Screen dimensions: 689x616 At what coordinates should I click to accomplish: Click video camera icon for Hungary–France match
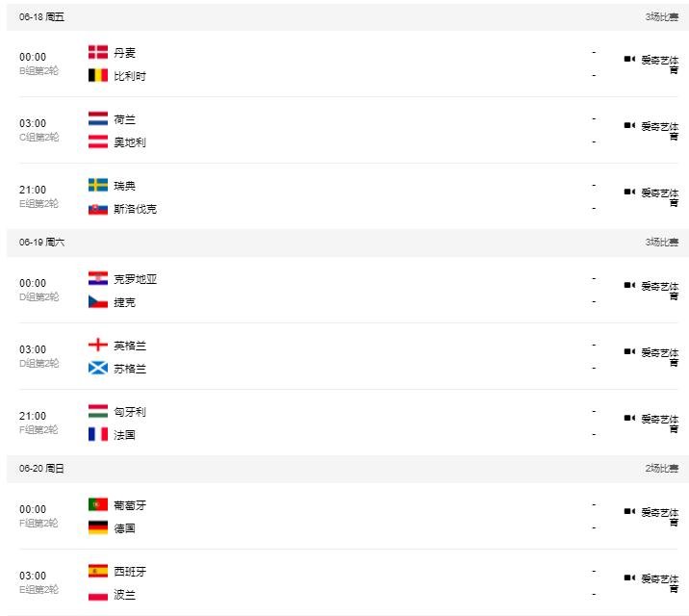(629, 418)
